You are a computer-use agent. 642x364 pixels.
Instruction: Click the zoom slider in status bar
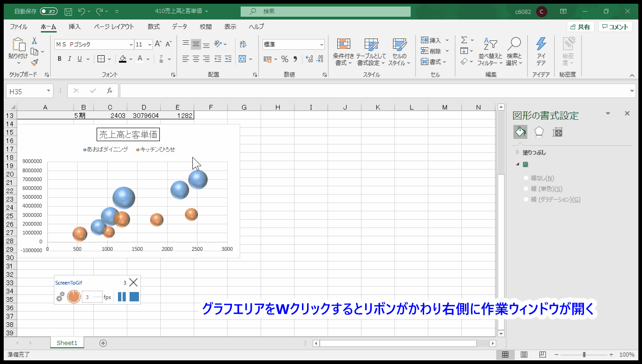click(584, 355)
